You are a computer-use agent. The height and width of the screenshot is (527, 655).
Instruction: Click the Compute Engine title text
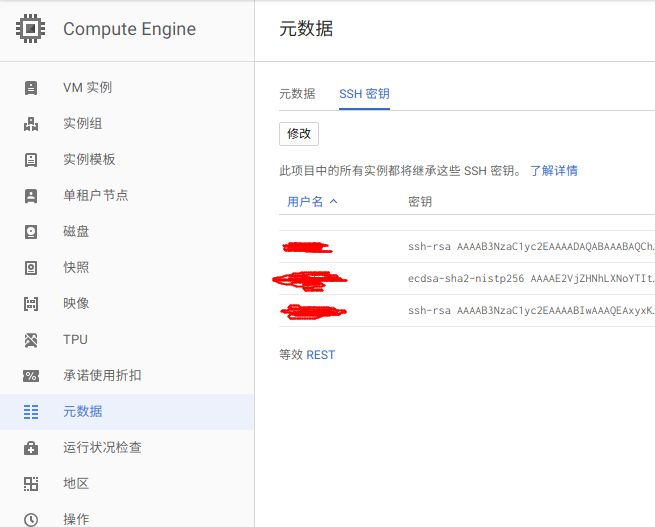[129, 29]
